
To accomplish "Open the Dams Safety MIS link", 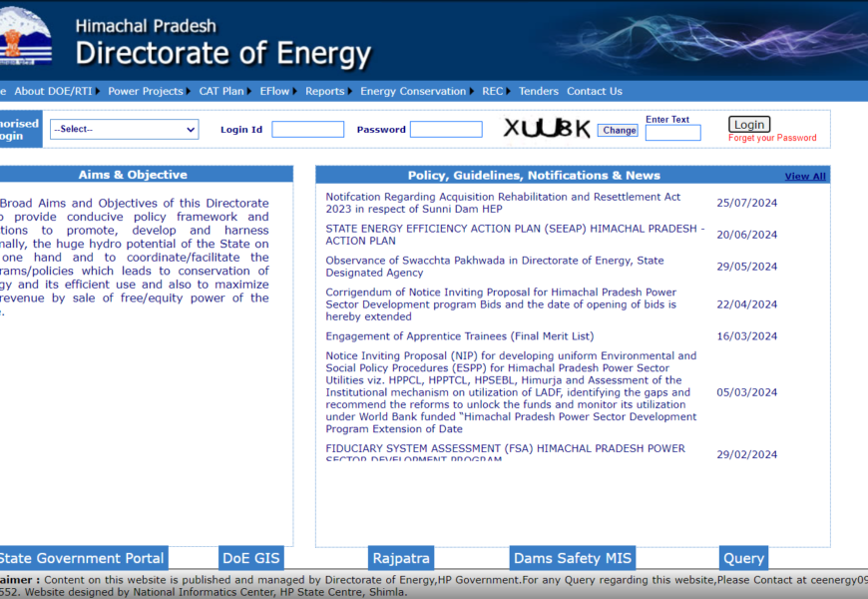I will pyautogui.click(x=573, y=558).
